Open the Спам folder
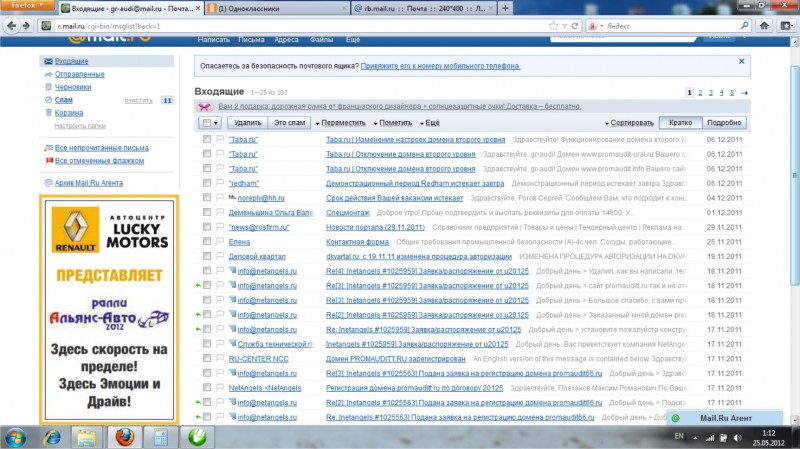Screen dimensions: 800x449 tap(64, 100)
